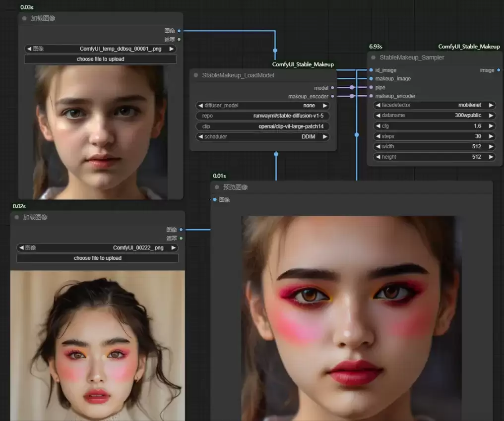Increase cfg value with right arrow
The image size is (504, 421).
(x=491, y=126)
